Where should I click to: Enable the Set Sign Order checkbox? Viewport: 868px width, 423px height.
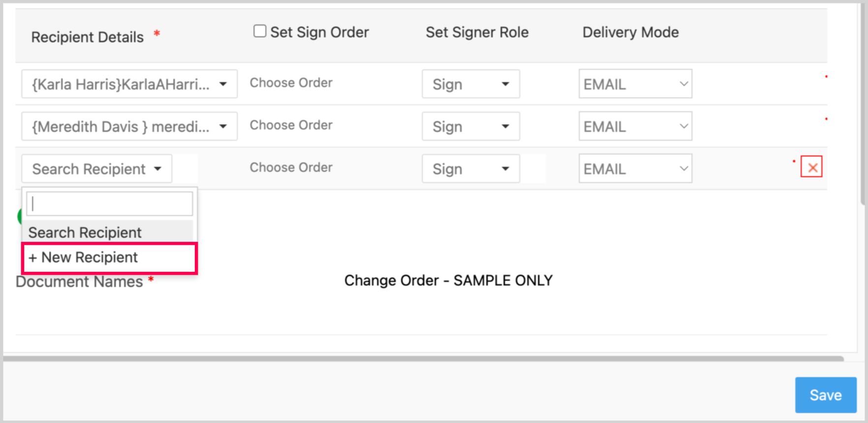260,32
